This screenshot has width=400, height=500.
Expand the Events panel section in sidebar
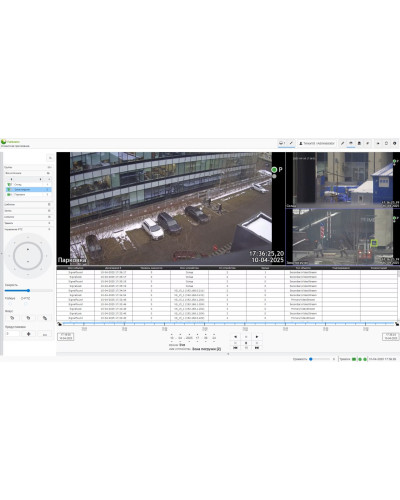tap(28, 217)
